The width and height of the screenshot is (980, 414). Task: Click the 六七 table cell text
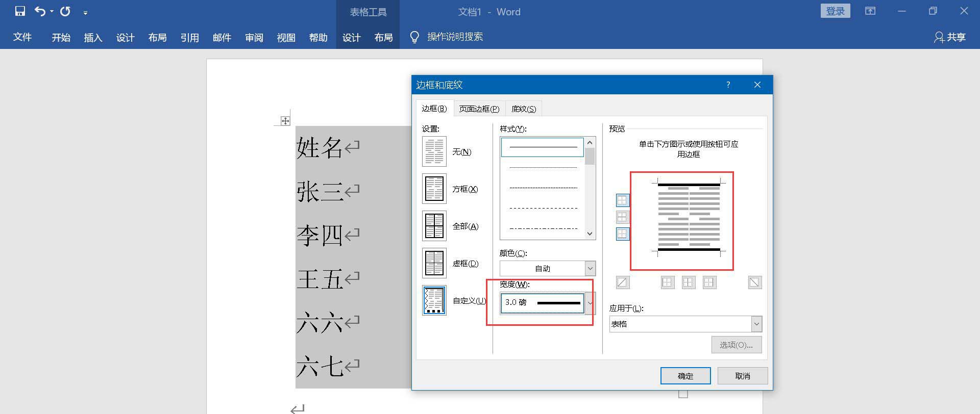320,367
